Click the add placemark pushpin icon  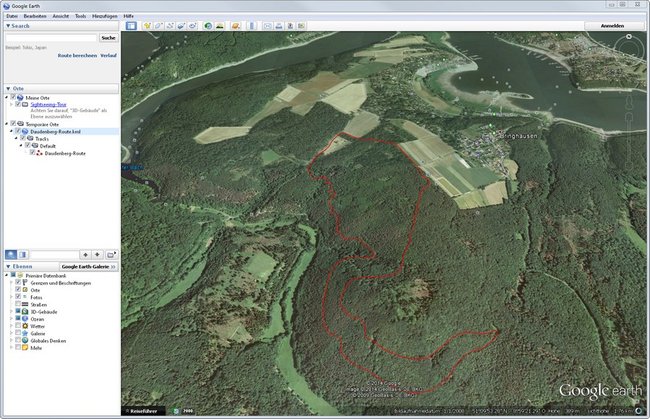(147, 26)
